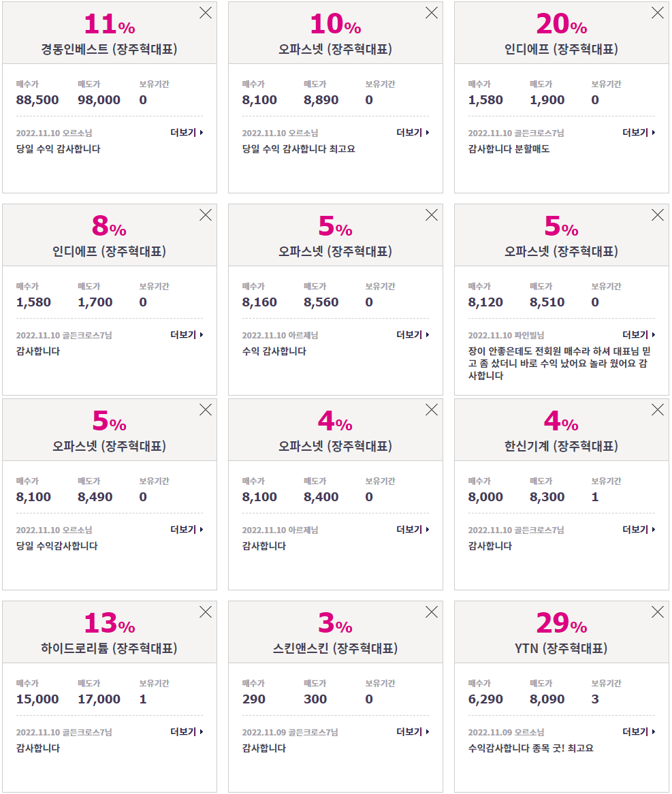Click 더보기 on the 한신기계 card
Screen dimensions: 672x794
(639, 530)
